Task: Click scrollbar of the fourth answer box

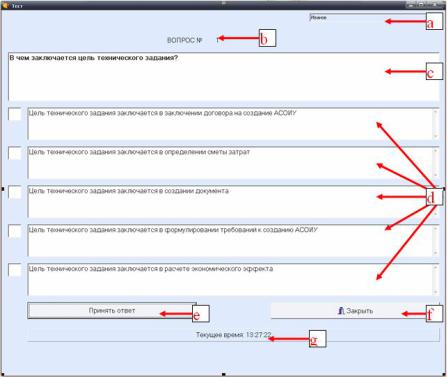Action: click(435, 241)
